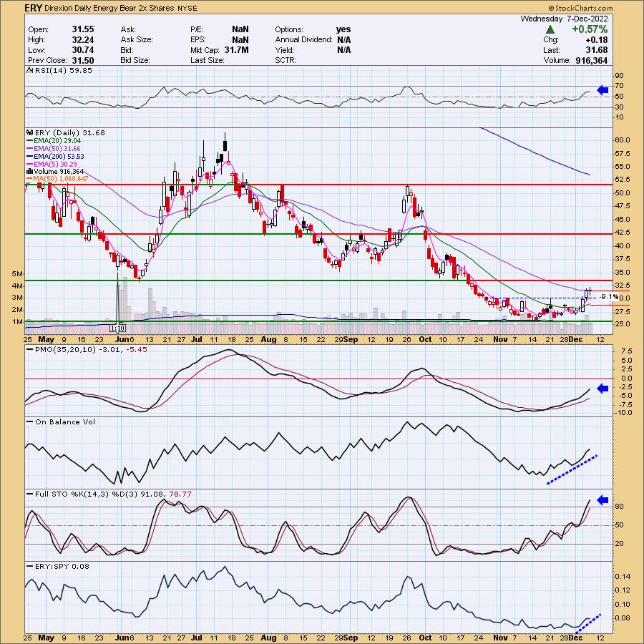Click the +0.57% percent change value

coord(590,29)
